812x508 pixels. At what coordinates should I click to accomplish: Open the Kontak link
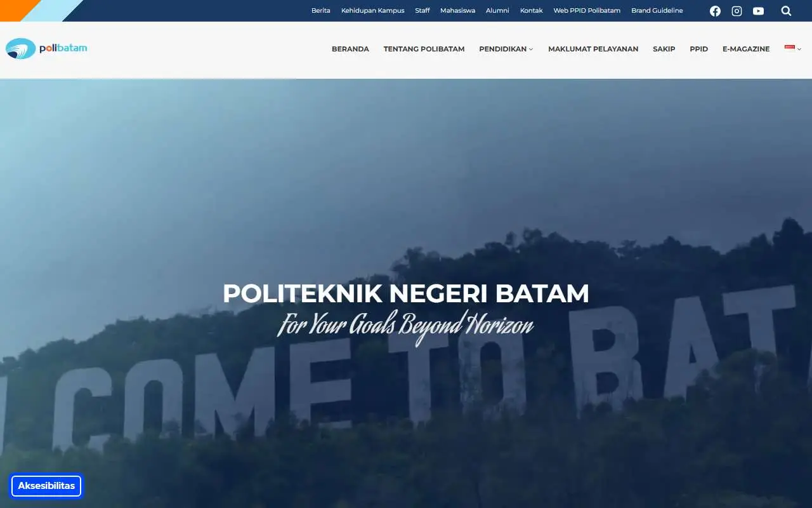[532, 11]
